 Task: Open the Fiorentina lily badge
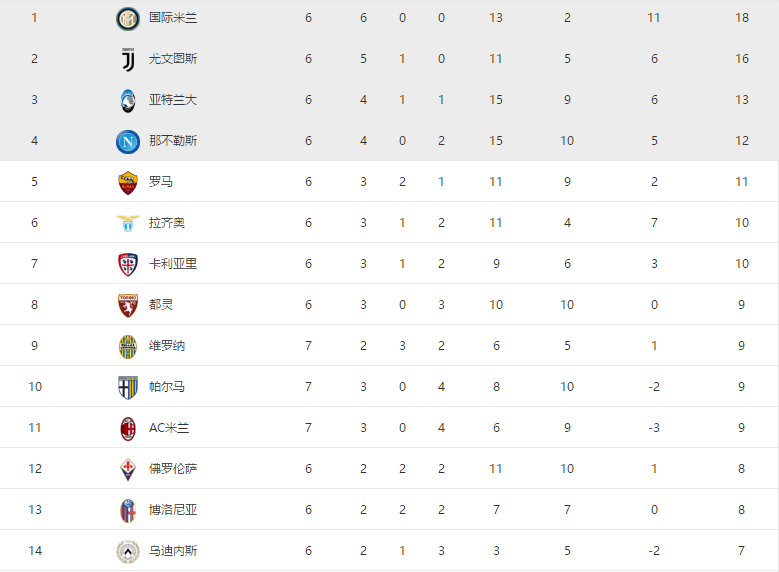(x=128, y=470)
